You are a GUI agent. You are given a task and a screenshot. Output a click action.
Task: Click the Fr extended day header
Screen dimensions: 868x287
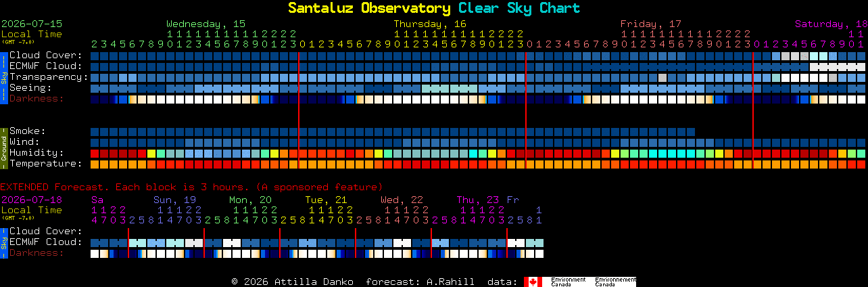pos(513,200)
